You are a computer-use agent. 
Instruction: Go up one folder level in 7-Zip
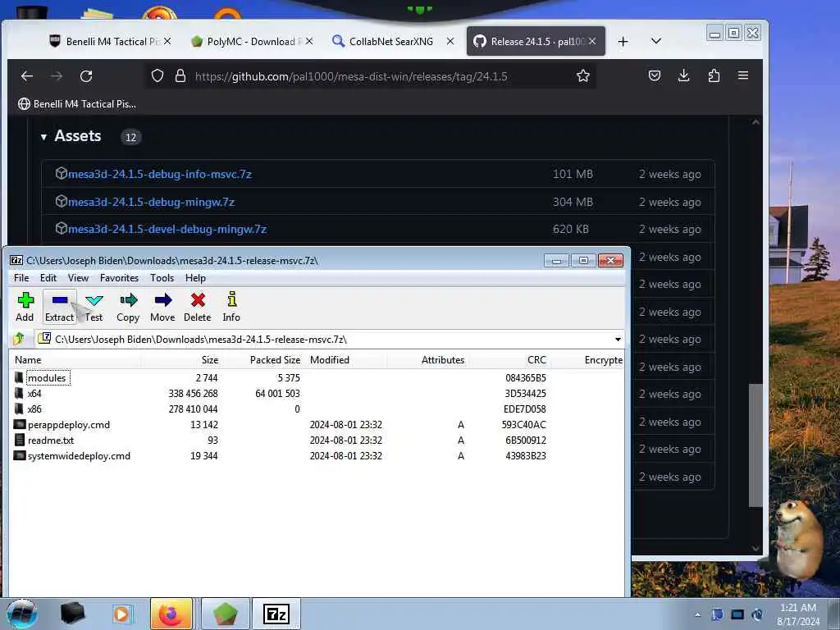19,339
